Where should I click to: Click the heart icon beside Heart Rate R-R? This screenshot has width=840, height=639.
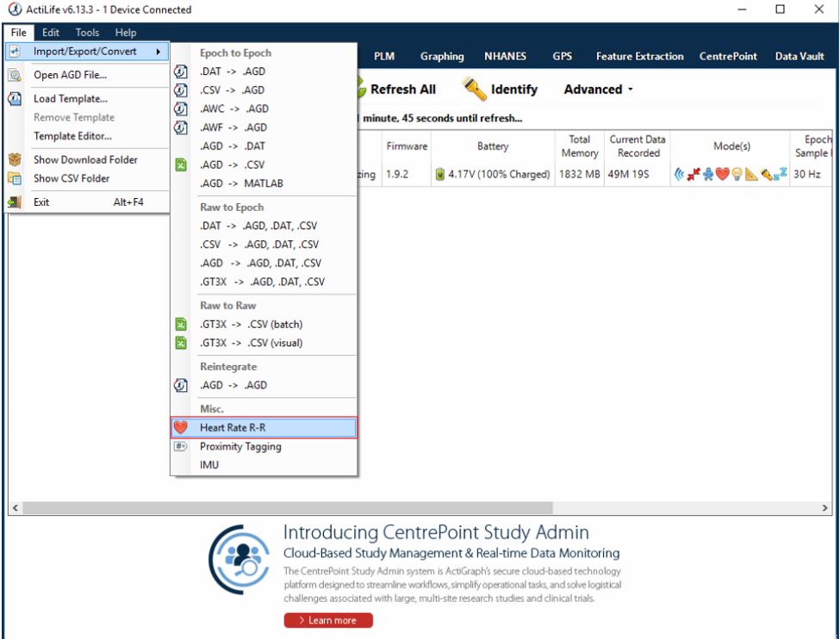[182, 428]
